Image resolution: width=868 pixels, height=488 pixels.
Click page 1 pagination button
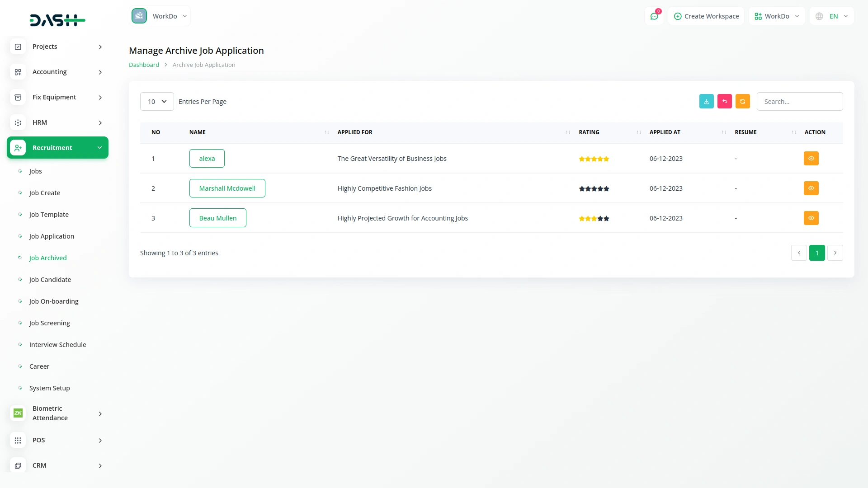click(817, 253)
